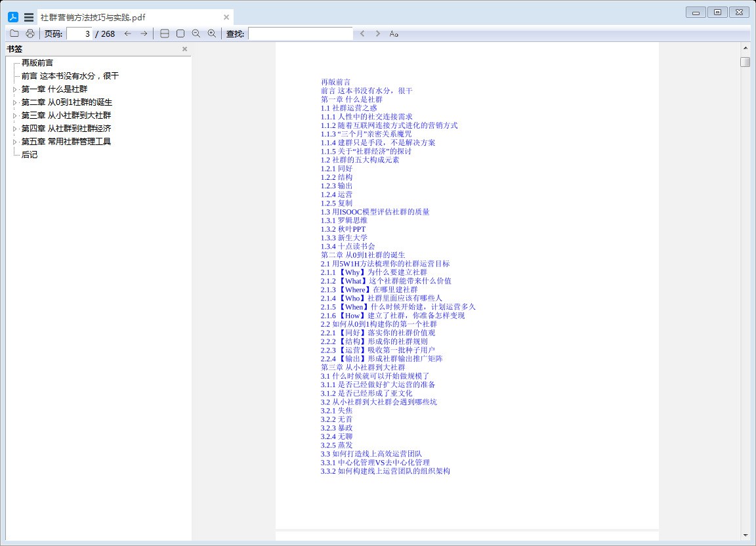Go to previous page arrow
The image size is (756, 546).
tap(128, 33)
